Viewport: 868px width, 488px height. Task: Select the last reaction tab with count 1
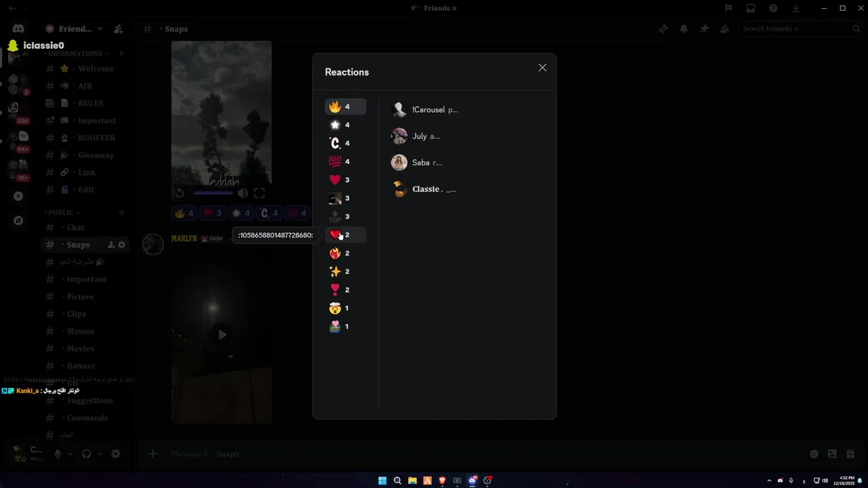coord(345,327)
